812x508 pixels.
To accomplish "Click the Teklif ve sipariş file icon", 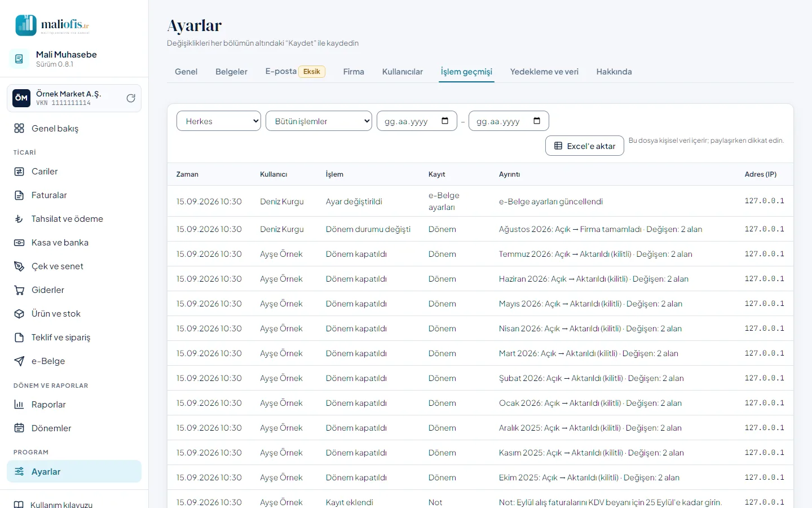I will (x=19, y=338).
